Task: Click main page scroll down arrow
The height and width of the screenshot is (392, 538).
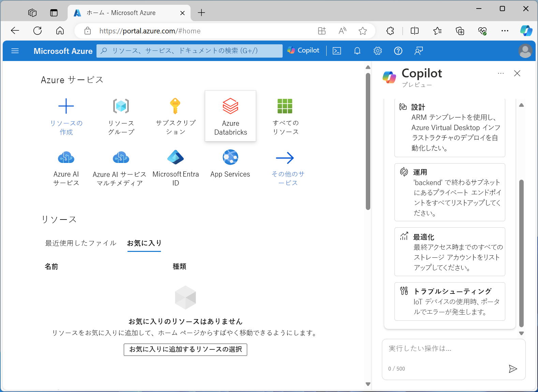Action: coord(368,384)
